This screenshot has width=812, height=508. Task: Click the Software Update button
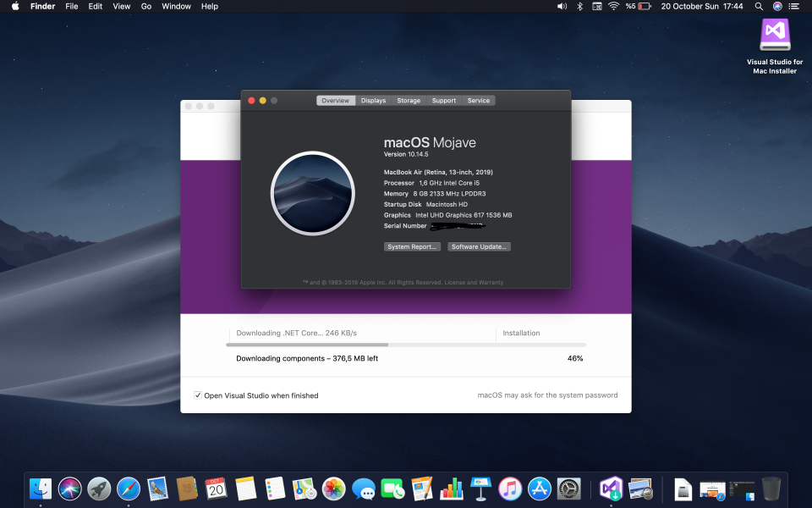pos(479,246)
